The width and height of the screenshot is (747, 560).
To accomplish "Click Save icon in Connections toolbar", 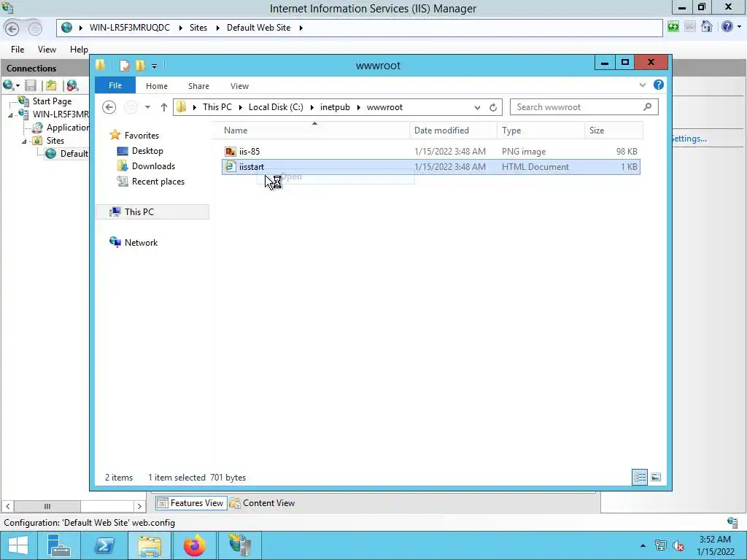I will [x=31, y=85].
